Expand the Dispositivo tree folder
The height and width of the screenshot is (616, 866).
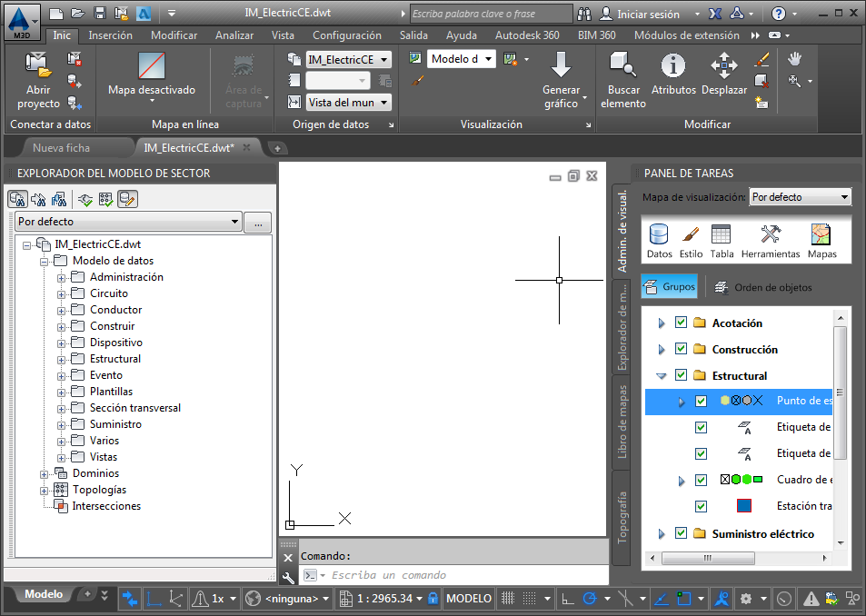click(x=61, y=343)
